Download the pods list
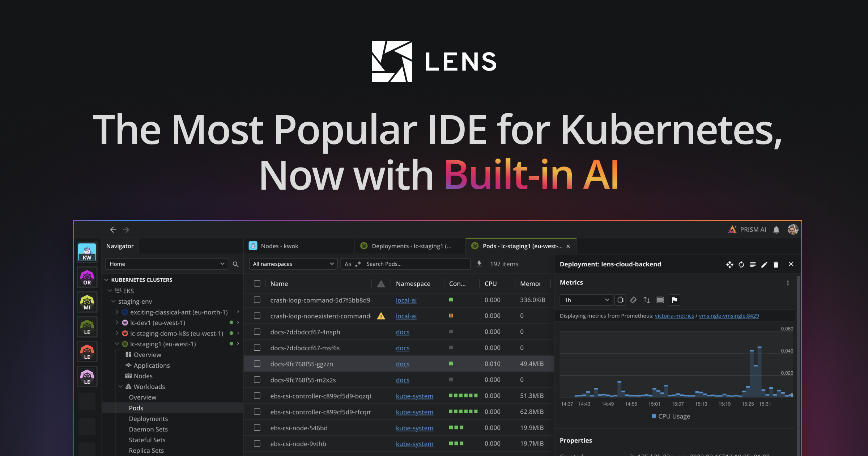 tap(479, 264)
